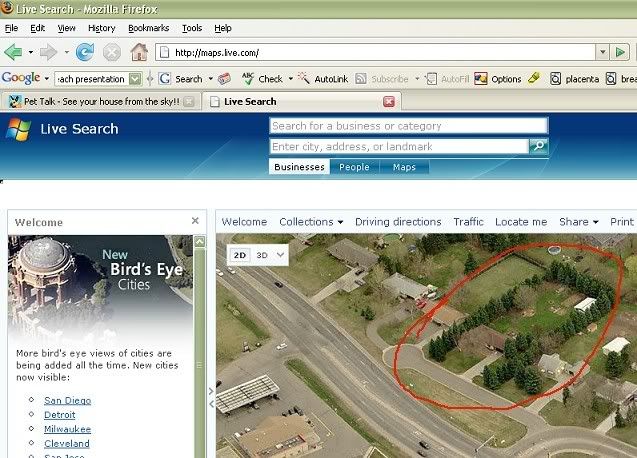Switch the map to 3D view
The height and width of the screenshot is (458, 637).
click(x=262, y=255)
